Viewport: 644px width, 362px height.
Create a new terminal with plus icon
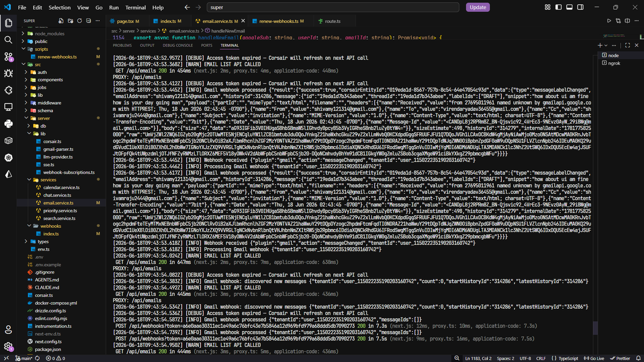[x=600, y=45]
